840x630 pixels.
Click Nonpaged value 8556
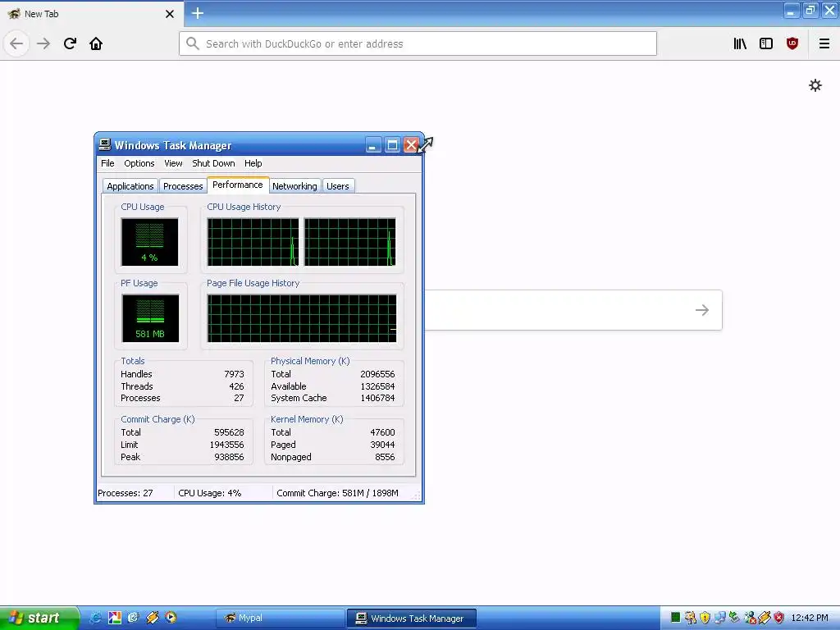[385, 457]
